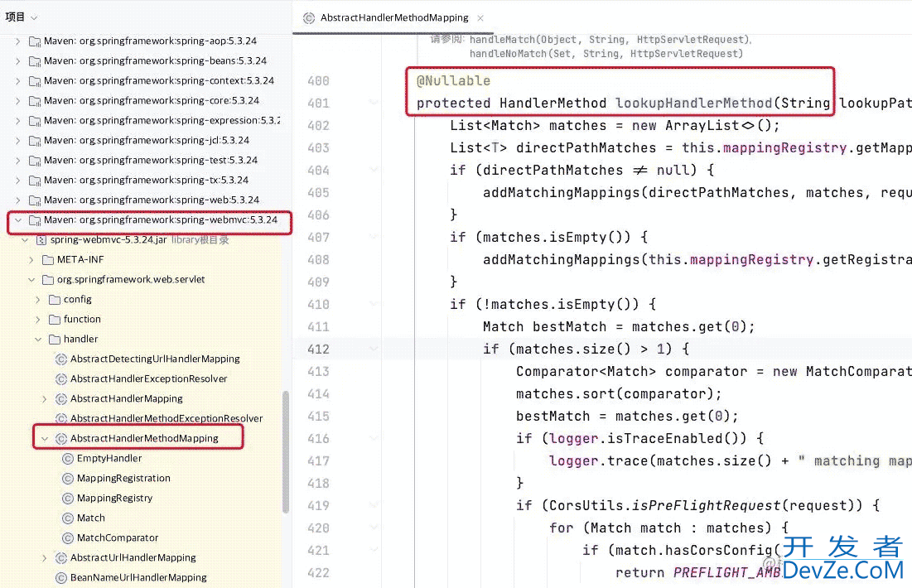Expand the spring-web:5.3.24 Maven library node
This screenshot has width=912, height=588.
coord(18,200)
